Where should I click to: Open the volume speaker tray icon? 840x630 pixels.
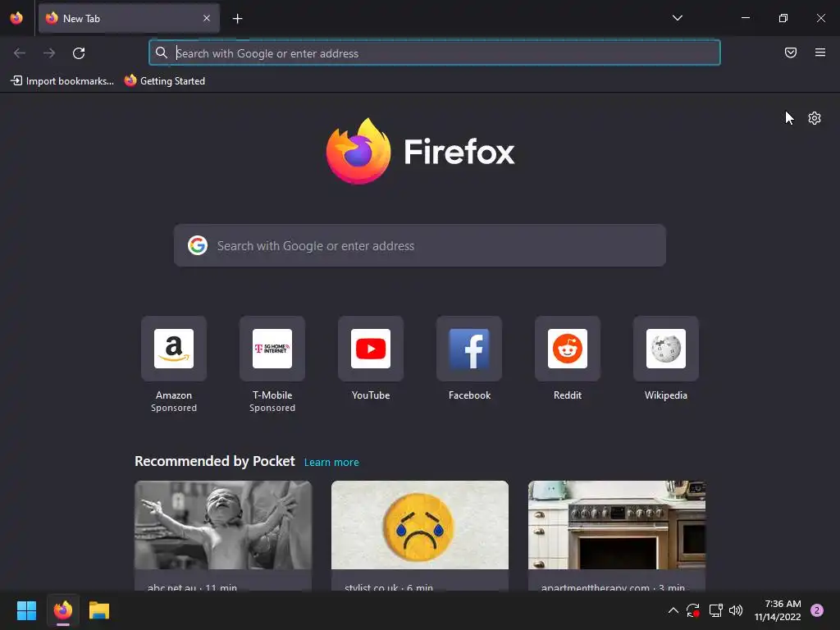[x=736, y=610]
